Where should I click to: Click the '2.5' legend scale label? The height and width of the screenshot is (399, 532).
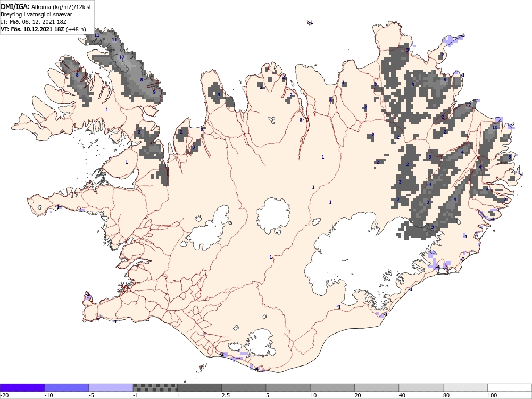(x=226, y=395)
